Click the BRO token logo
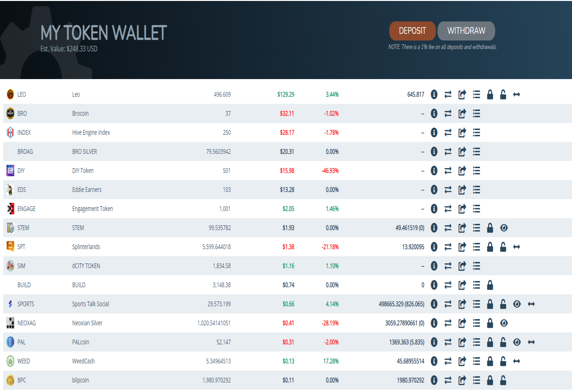 point(10,113)
